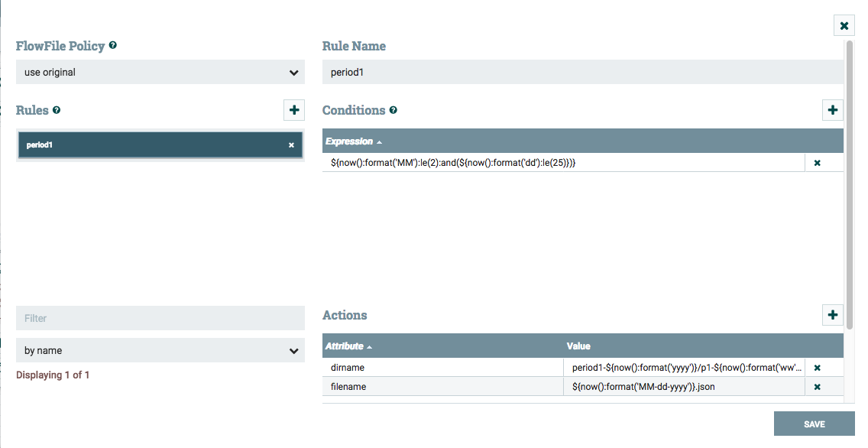Close the rules dialog

[844, 26]
